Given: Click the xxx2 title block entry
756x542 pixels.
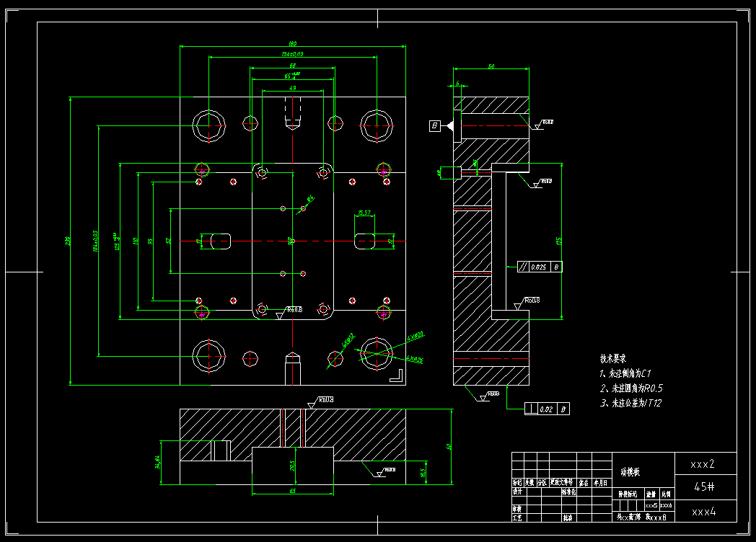Looking at the screenshot, I should [x=703, y=464].
